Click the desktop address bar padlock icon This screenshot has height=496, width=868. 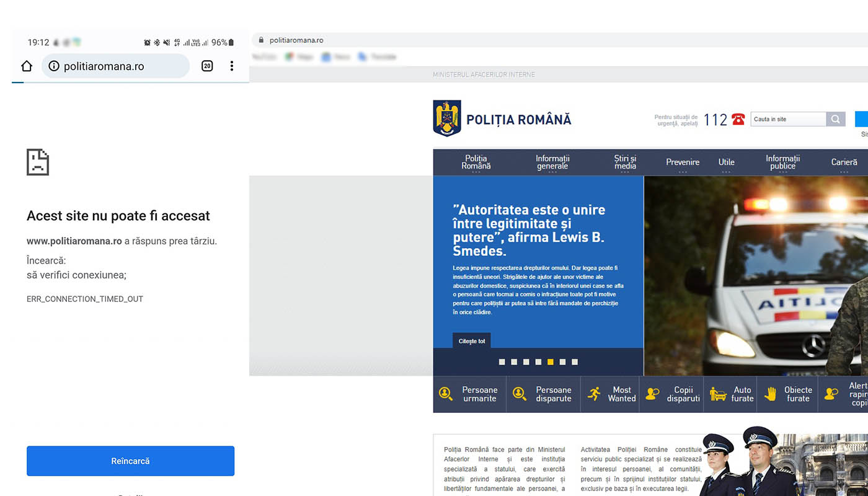260,40
